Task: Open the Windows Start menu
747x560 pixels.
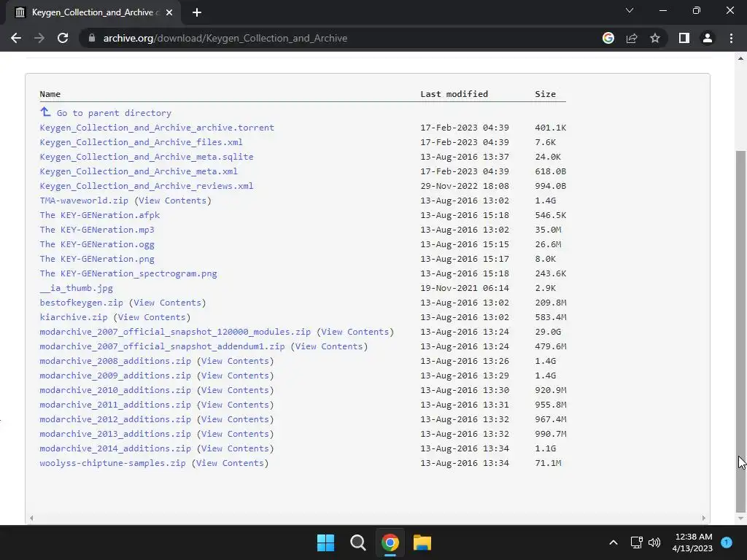Action: tap(326, 542)
